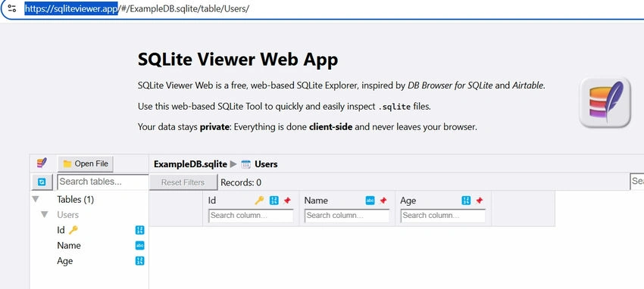
Task: Click the numeric type icon in Age header
Action: [466, 200]
